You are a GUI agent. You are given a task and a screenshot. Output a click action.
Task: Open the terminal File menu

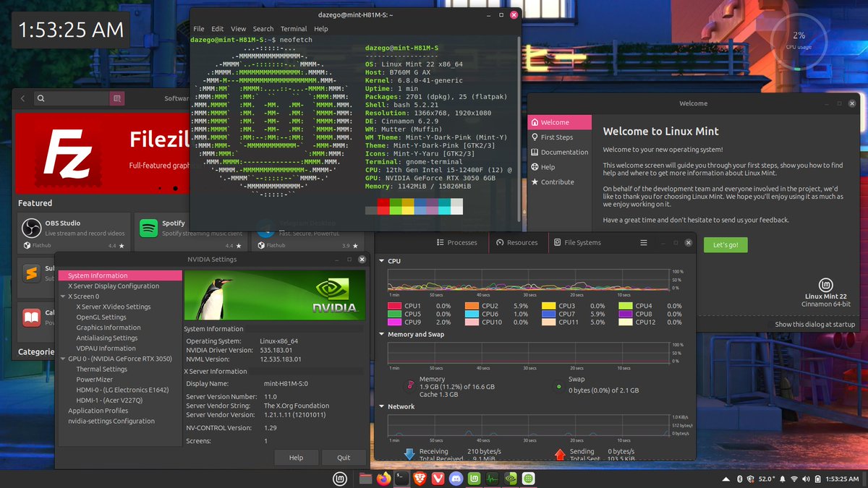pyautogui.click(x=198, y=29)
